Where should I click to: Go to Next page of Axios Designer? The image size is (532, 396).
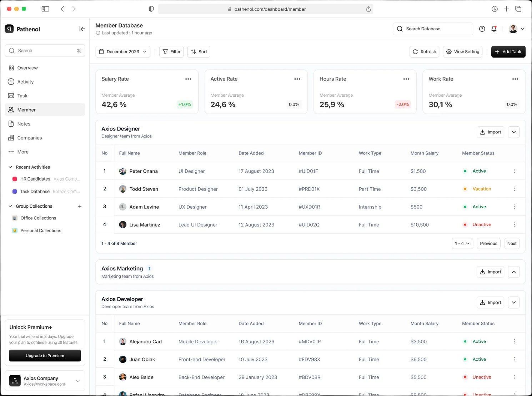tap(512, 243)
